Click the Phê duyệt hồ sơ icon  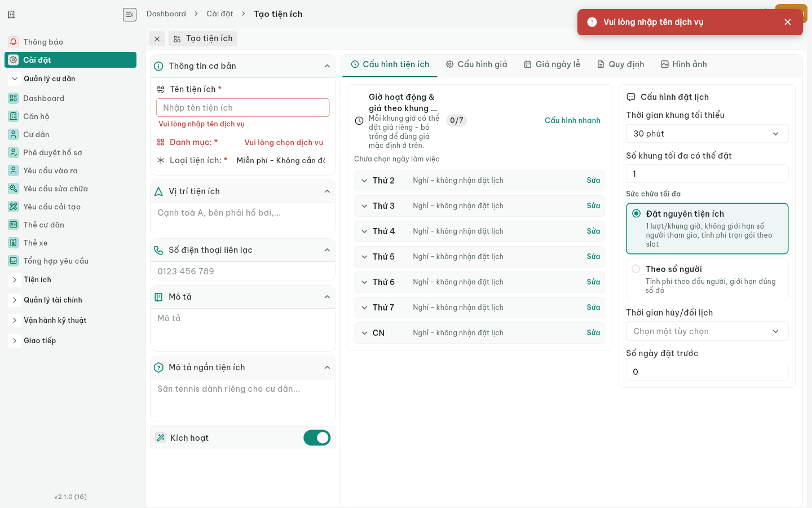14,152
